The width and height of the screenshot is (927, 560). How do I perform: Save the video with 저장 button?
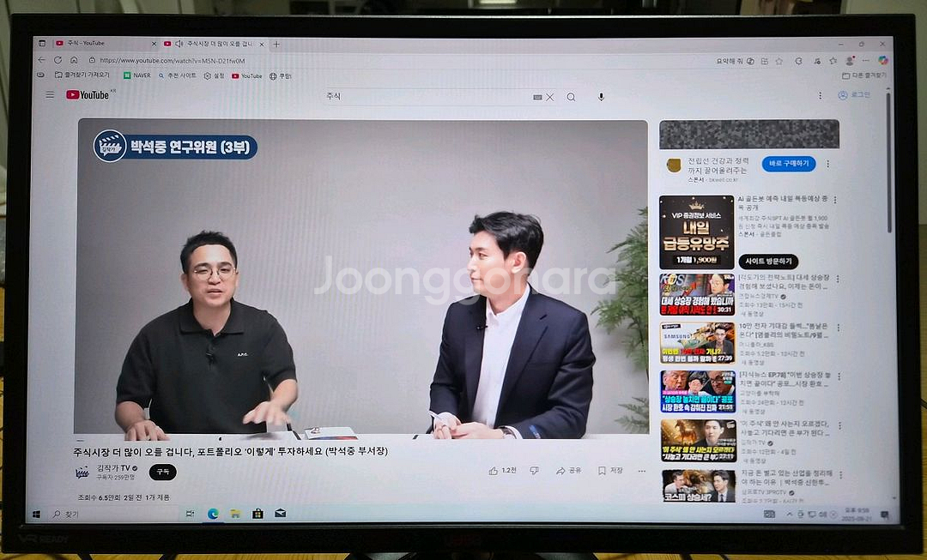point(610,471)
